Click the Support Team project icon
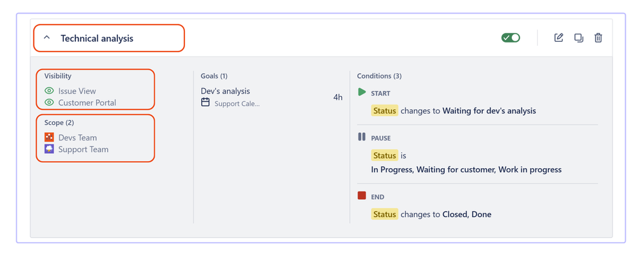This screenshot has height=259, width=644. point(49,149)
